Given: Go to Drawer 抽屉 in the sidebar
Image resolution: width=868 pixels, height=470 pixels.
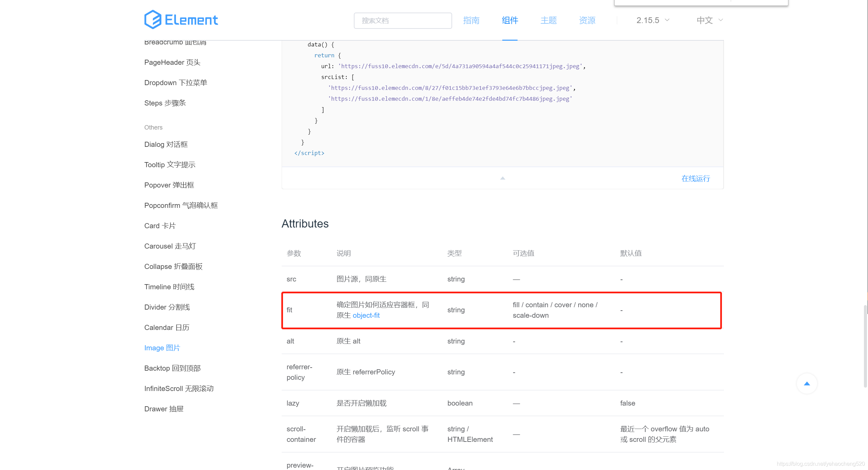Looking at the screenshot, I should (164, 409).
